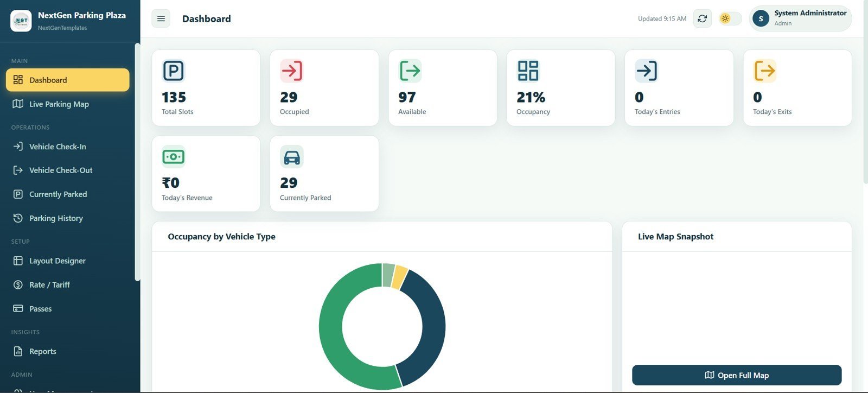Open the System Administrator profile menu
868x393 pixels.
coord(800,18)
